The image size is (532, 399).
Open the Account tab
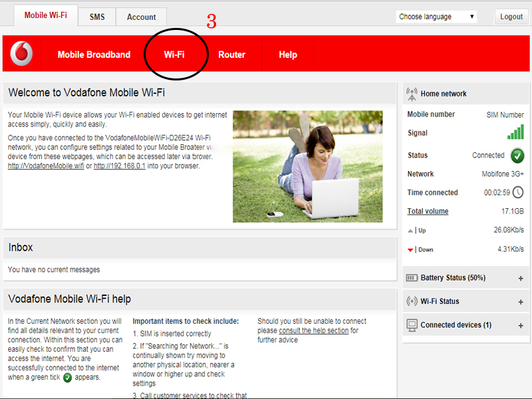[141, 17]
